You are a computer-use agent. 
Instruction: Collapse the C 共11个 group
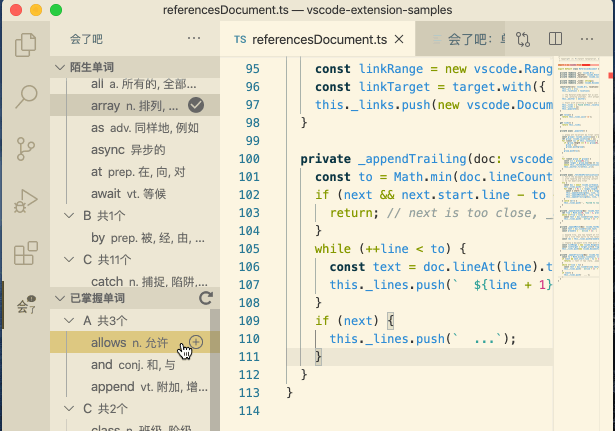(x=69, y=259)
